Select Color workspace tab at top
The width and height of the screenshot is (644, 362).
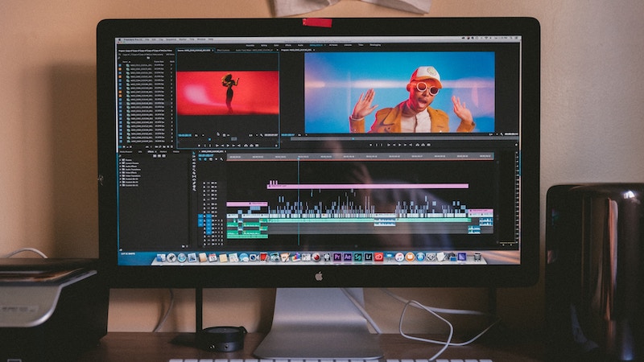pyautogui.click(x=276, y=45)
